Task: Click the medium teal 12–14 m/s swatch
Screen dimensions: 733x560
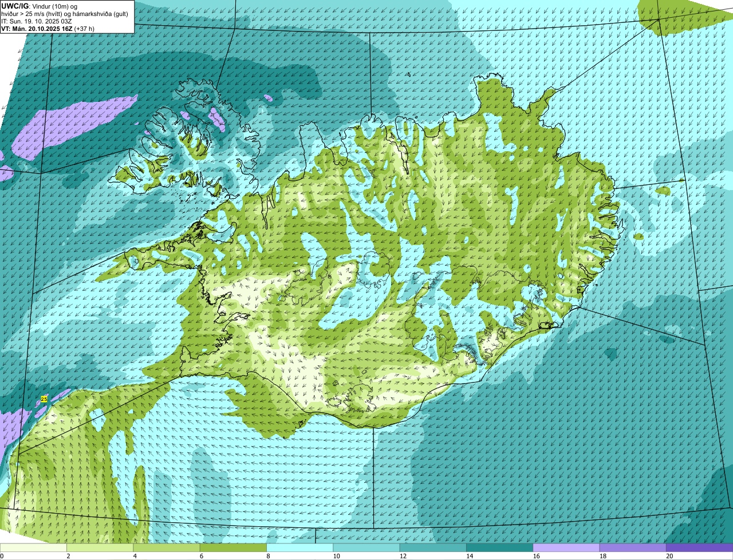Action: tap(433, 547)
